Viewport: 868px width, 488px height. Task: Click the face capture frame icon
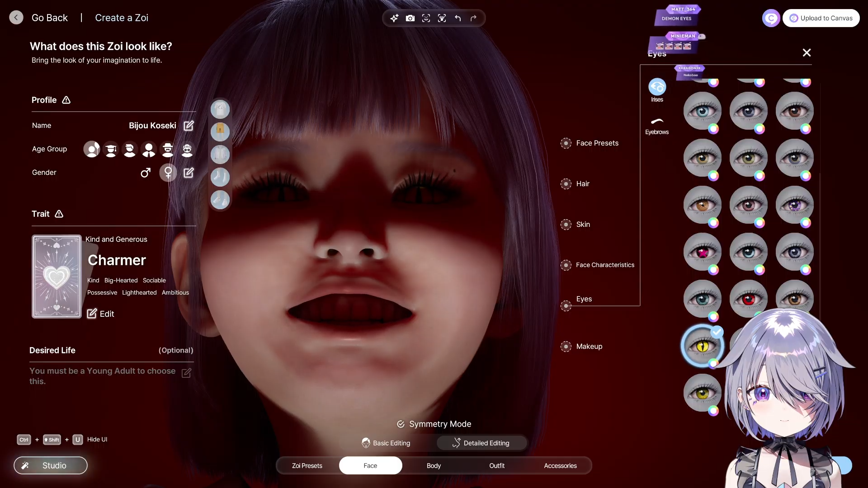pyautogui.click(x=426, y=18)
